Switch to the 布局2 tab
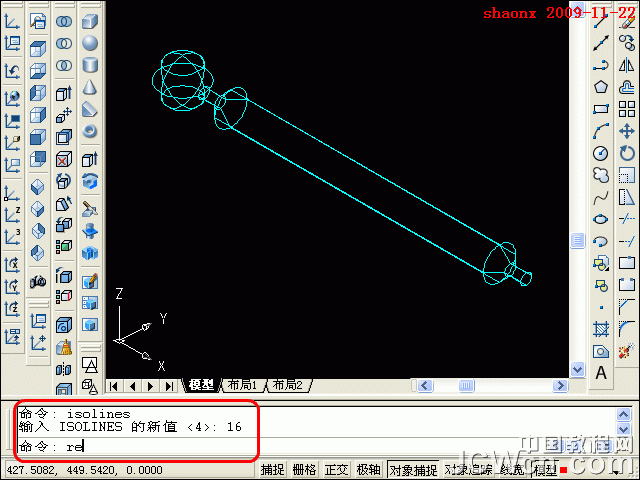Screen dimensions: 640x480 (x=288, y=384)
